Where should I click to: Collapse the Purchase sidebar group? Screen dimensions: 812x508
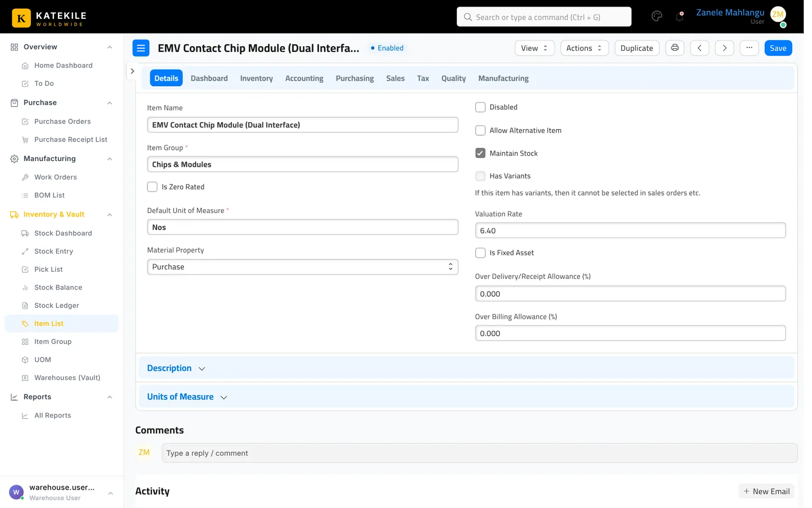coord(110,103)
